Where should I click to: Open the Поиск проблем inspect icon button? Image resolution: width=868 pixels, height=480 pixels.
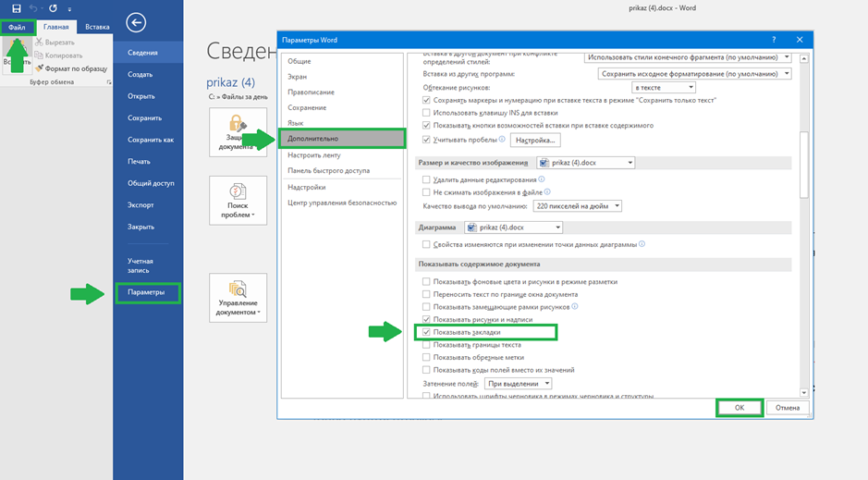point(238,201)
